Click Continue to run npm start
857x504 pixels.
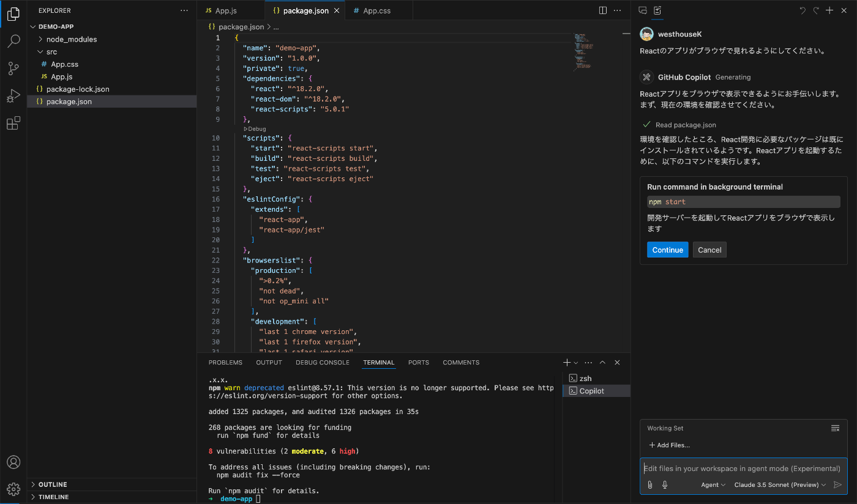click(x=668, y=250)
